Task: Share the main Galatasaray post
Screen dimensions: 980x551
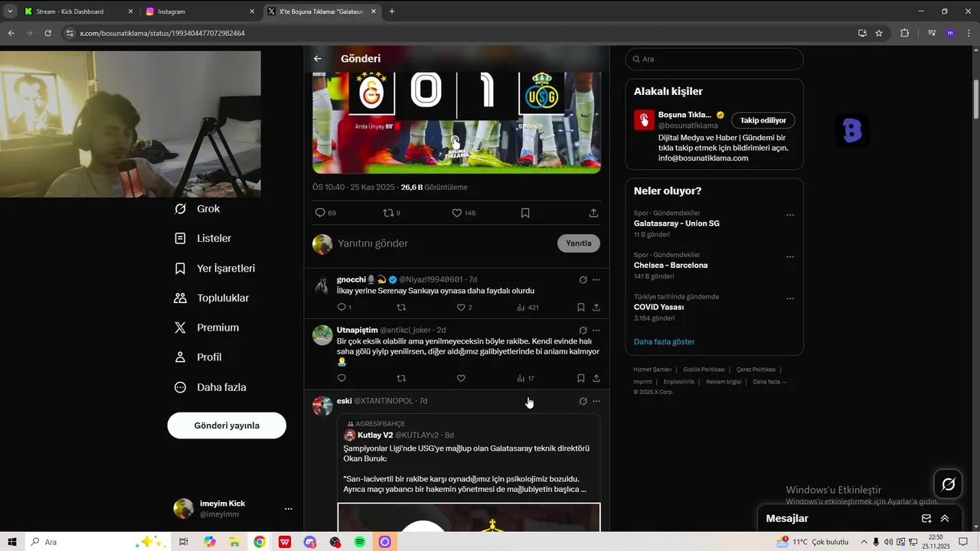Action: point(593,213)
